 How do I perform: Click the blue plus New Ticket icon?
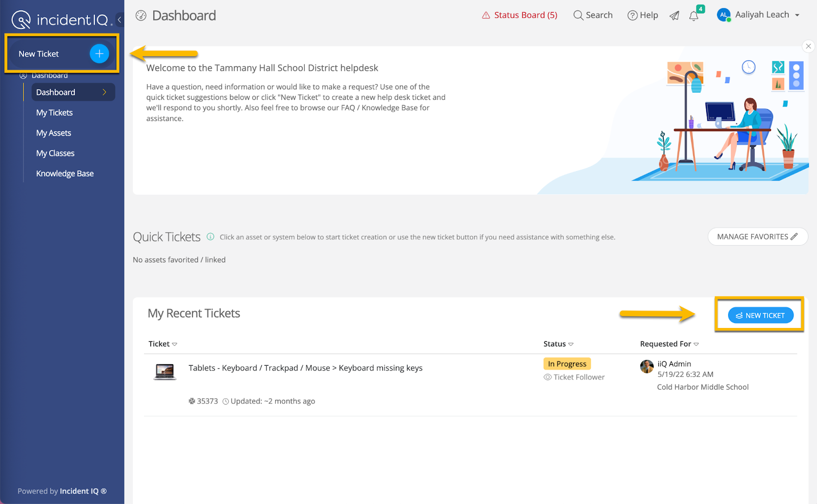point(100,54)
